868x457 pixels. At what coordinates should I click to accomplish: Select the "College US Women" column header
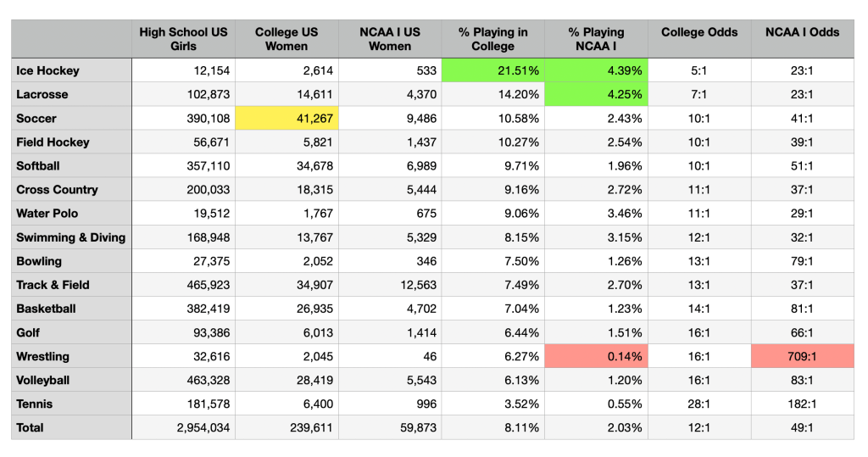pyautogui.click(x=287, y=39)
